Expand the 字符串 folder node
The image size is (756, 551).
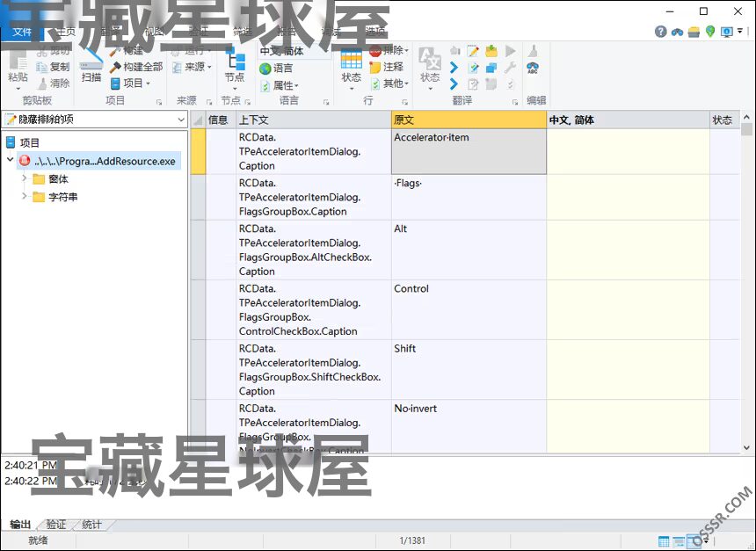point(25,196)
